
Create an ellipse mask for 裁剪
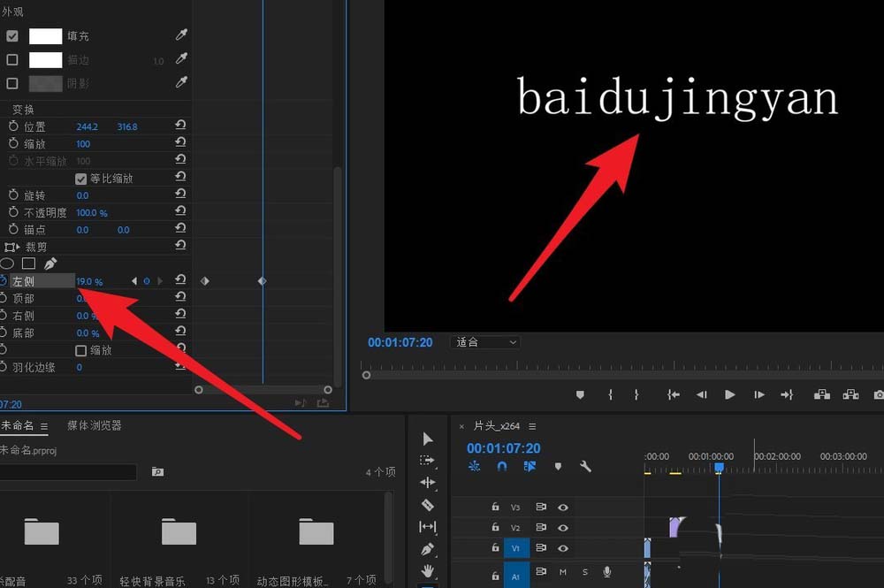(7, 263)
